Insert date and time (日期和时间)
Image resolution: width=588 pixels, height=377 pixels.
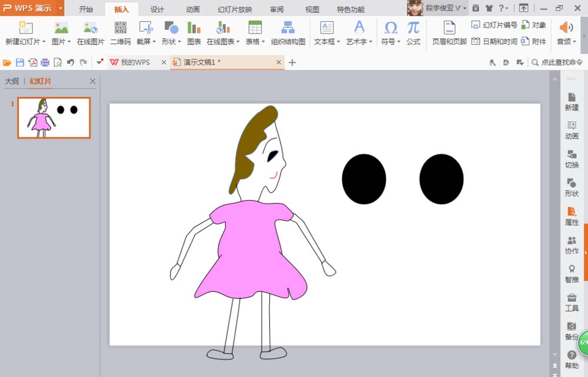click(x=497, y=41)
